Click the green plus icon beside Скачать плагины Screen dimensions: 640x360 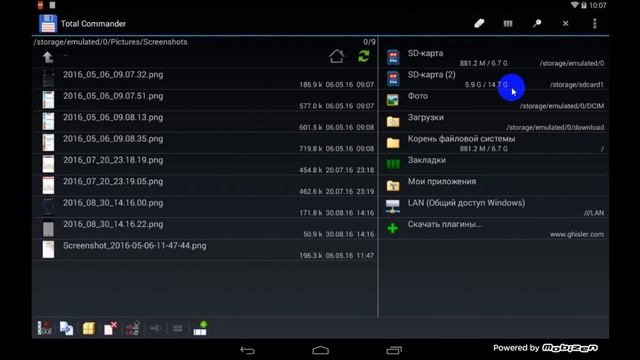click(x=393, y=228)
